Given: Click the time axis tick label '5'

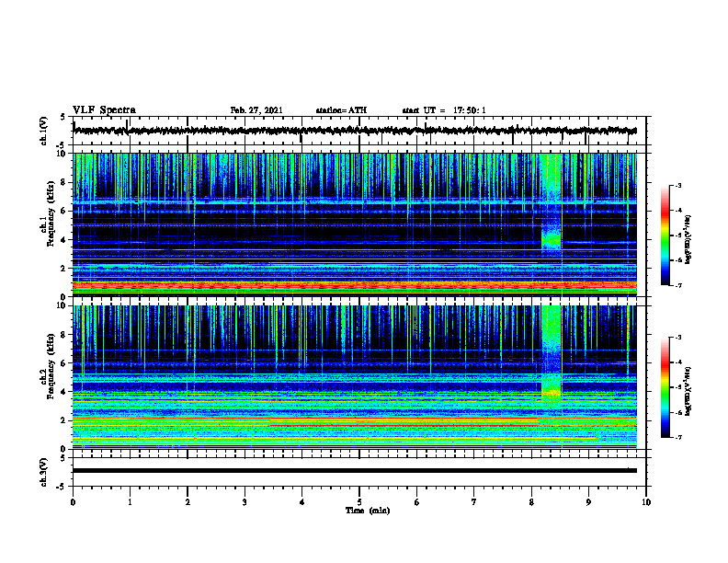Looking at the screenshot, I should (x=359, y=502).
